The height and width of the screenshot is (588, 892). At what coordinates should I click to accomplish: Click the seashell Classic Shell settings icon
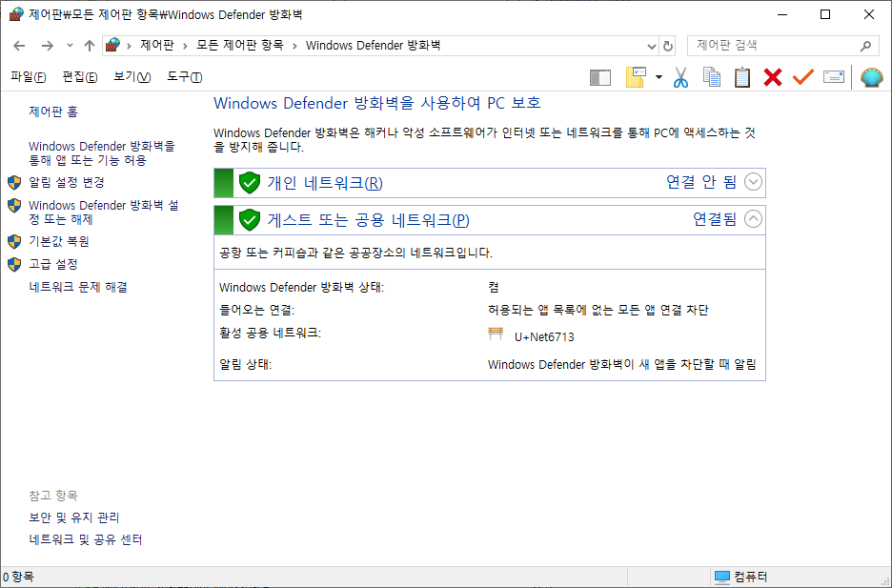(872, 77)
